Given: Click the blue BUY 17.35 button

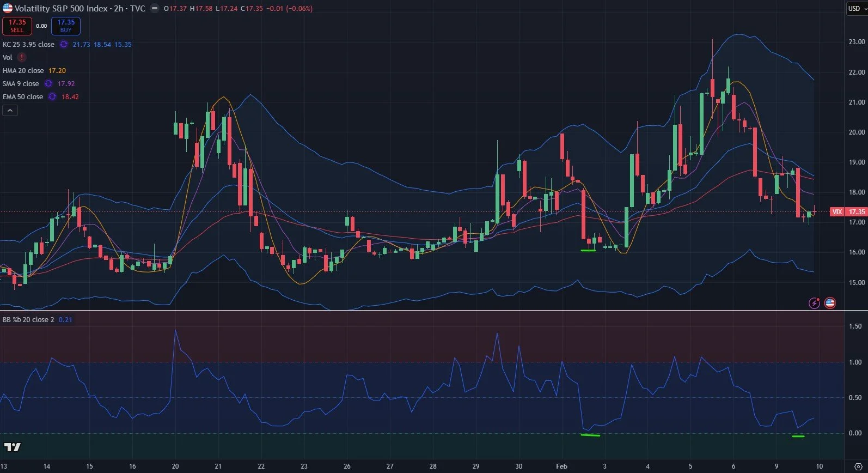Looking at the screenshot, I should [x=66, y=26].
